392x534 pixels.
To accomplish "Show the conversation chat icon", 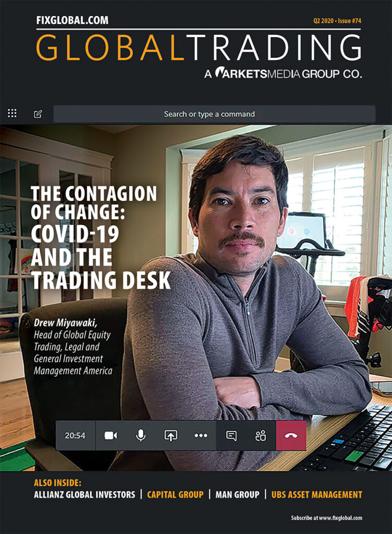I will (x=231, y=435).
